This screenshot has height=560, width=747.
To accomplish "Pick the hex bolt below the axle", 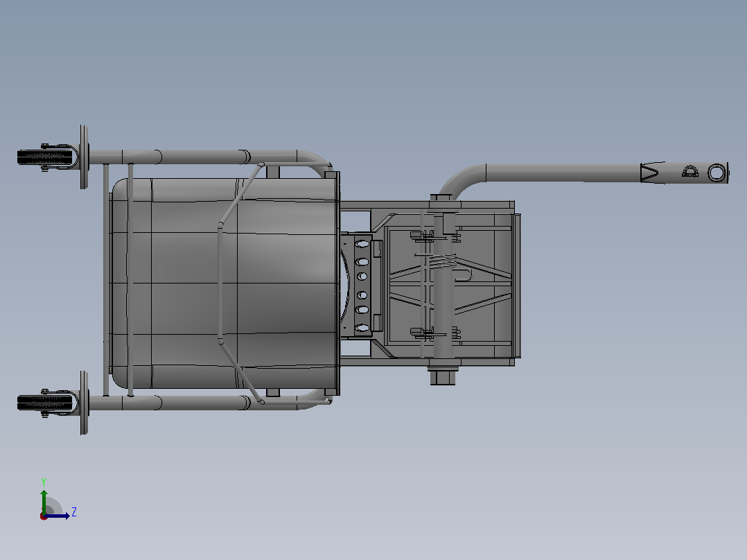I will 443,376.
